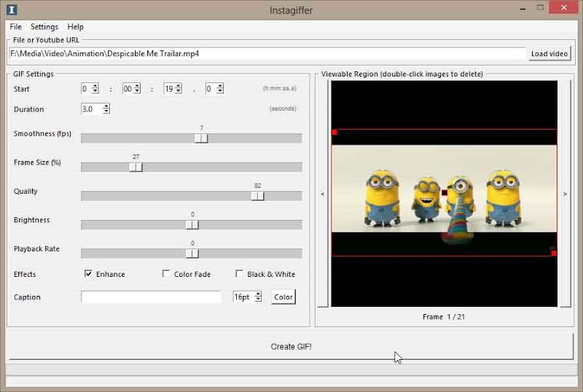Maximize the Instagiffer window
The height and width of the screenshot is (392, 583).
pyautogui.click(x=540, y=8)
